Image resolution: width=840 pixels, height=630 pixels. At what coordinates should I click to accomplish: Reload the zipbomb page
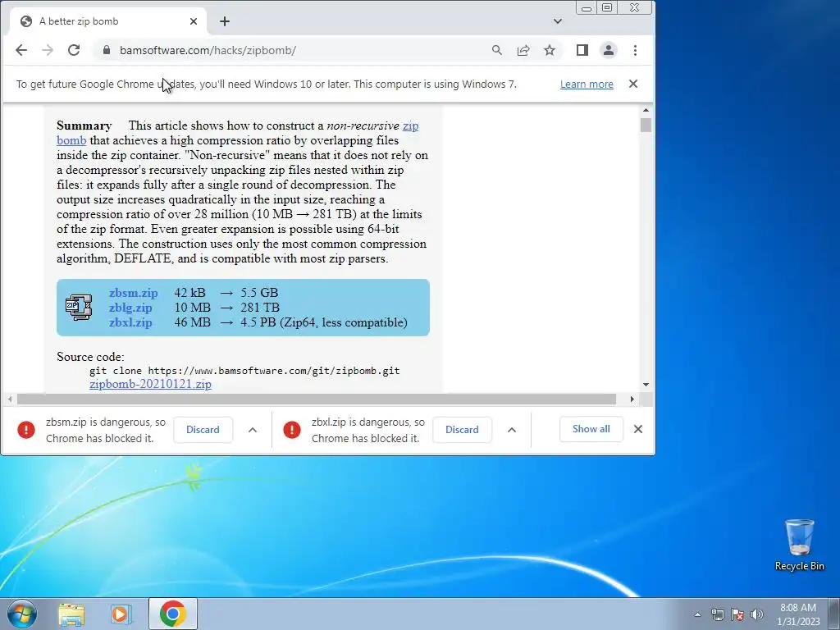(74, 50)
